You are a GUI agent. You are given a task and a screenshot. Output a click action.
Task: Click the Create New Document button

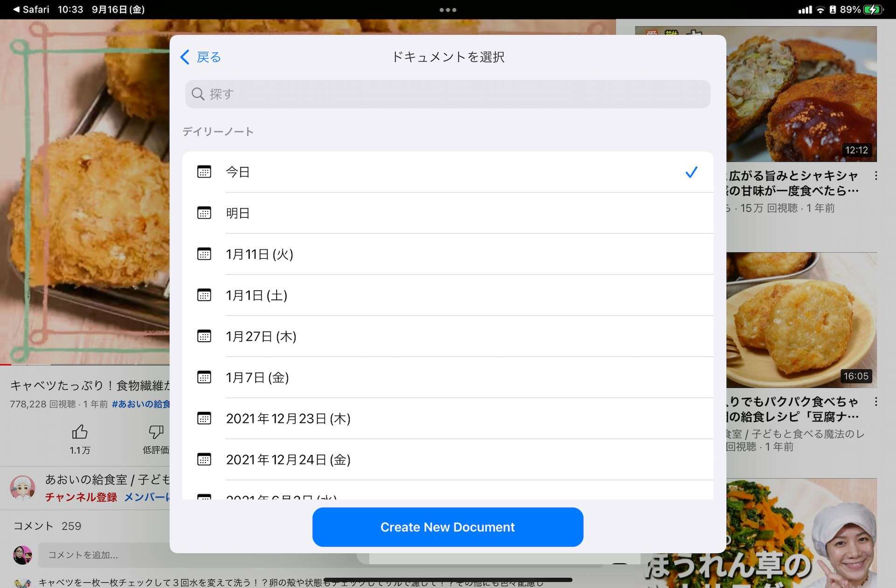pos(448,527)
